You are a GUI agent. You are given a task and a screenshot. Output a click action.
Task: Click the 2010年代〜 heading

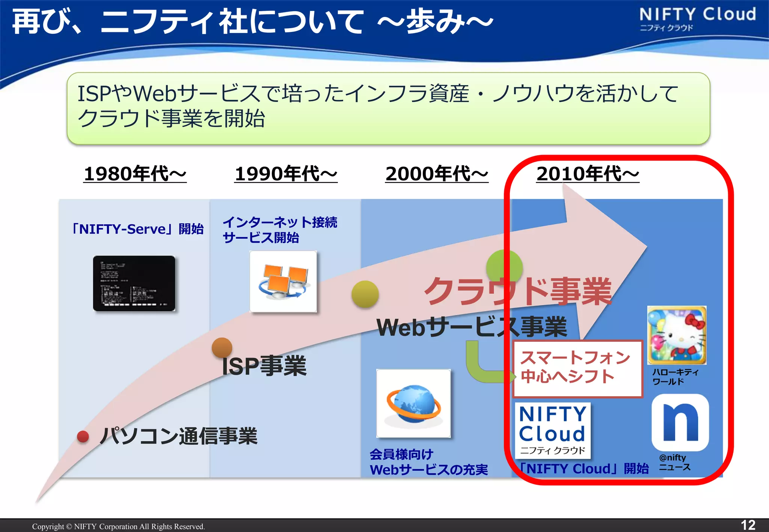pos(588,174)
